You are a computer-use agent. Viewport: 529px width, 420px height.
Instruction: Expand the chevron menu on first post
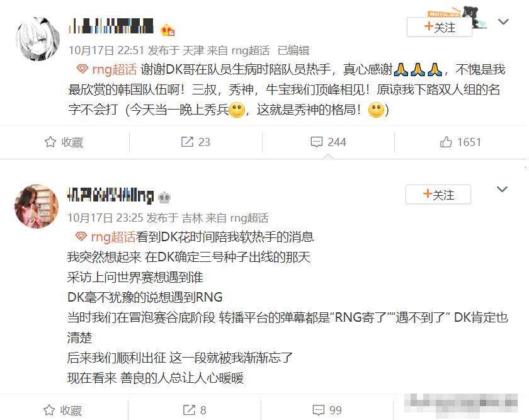click(503, 22)
